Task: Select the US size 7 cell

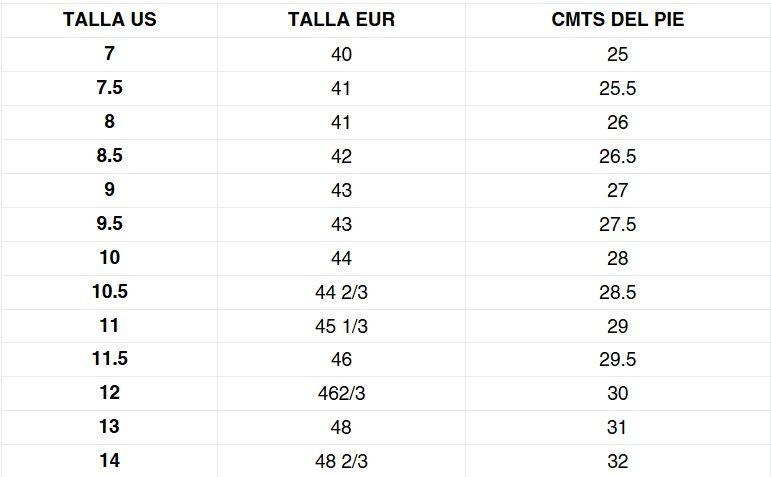Action: pyautogui.click(x=110, y=54)
